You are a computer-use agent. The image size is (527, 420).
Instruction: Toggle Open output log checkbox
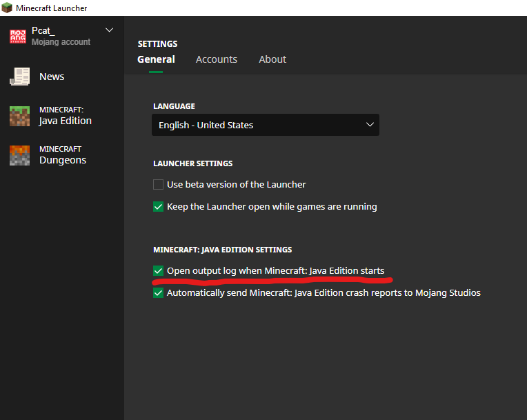158,271
